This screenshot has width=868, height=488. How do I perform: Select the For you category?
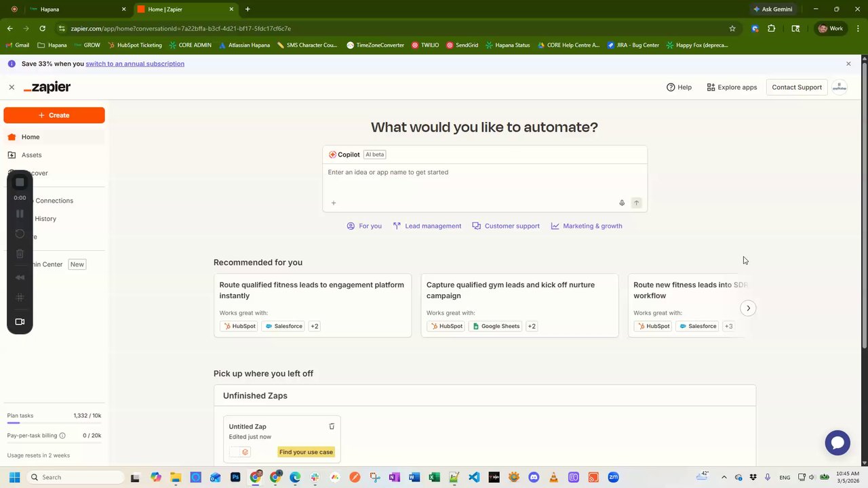[364, 226]
